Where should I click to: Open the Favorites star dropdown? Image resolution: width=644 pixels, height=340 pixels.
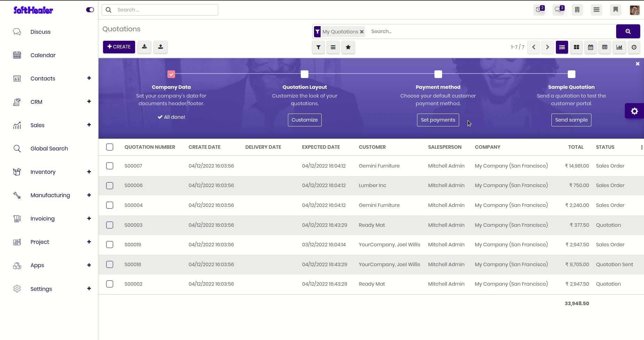coord(348,47)
